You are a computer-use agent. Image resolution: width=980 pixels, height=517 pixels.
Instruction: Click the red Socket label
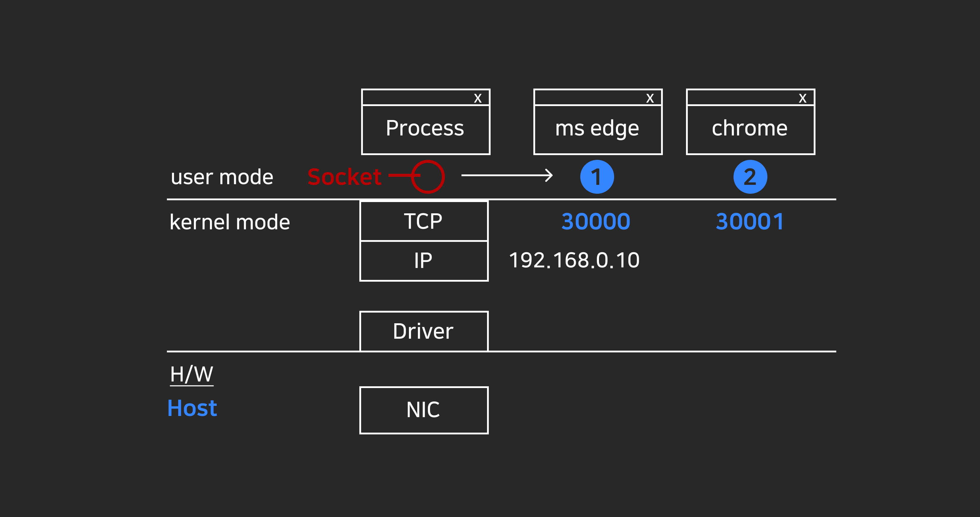coord(344,177)
